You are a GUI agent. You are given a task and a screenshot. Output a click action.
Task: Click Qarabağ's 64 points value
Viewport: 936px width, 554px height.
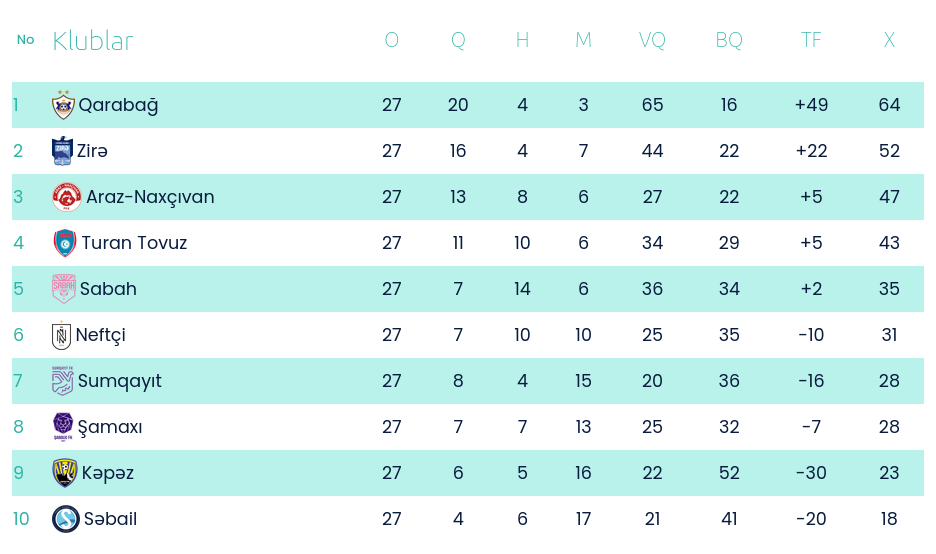coord(889,105)
